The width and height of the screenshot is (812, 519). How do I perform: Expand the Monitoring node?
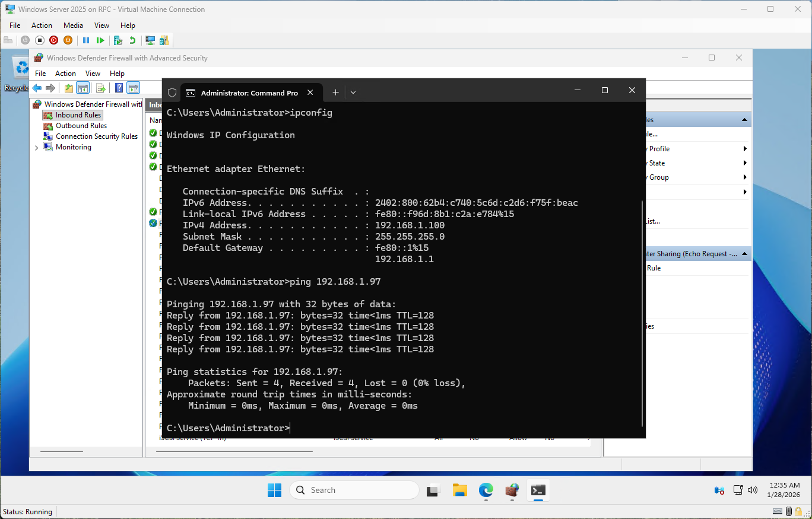pyautogui.click(x=37, y=147)
